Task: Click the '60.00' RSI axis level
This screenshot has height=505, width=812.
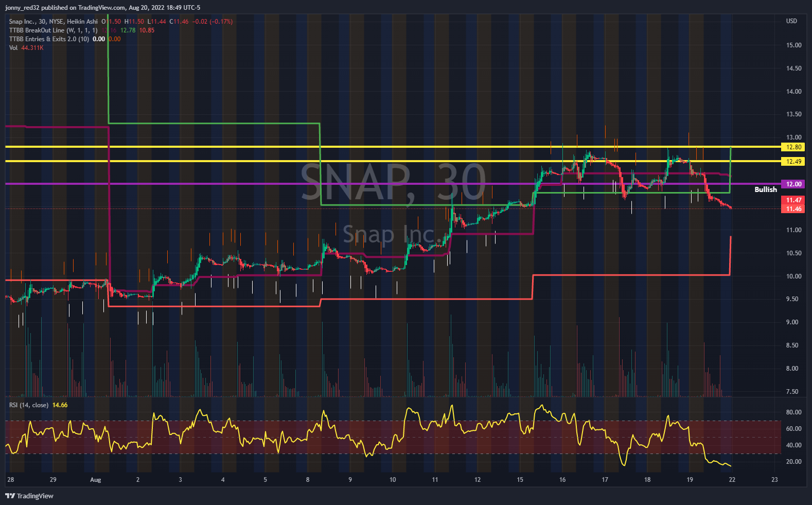Action: coord(794,429)
